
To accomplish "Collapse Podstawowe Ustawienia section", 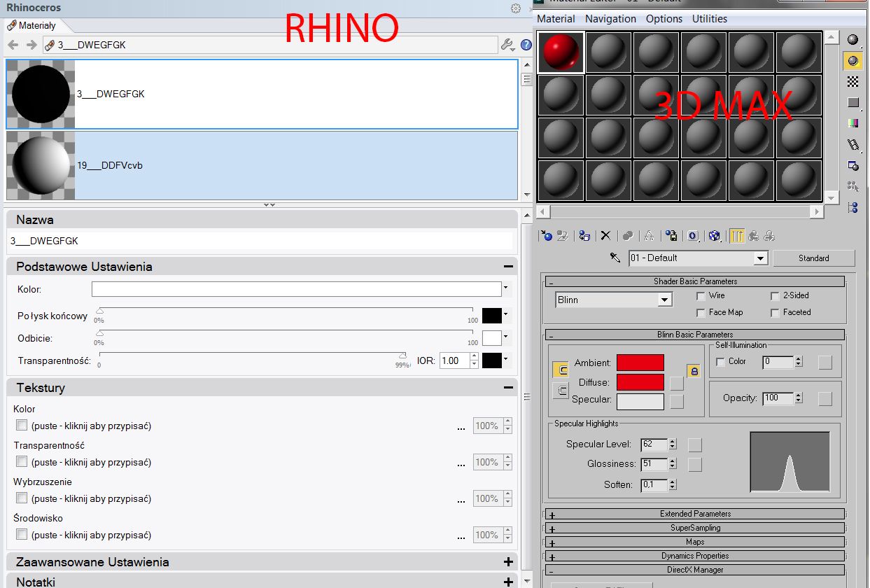I will coord(508,267).
